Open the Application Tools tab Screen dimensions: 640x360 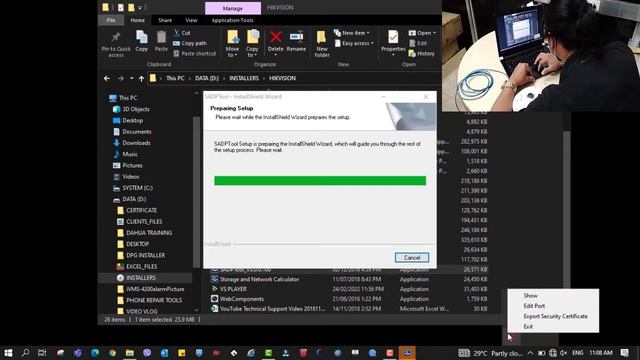[232, 20]
